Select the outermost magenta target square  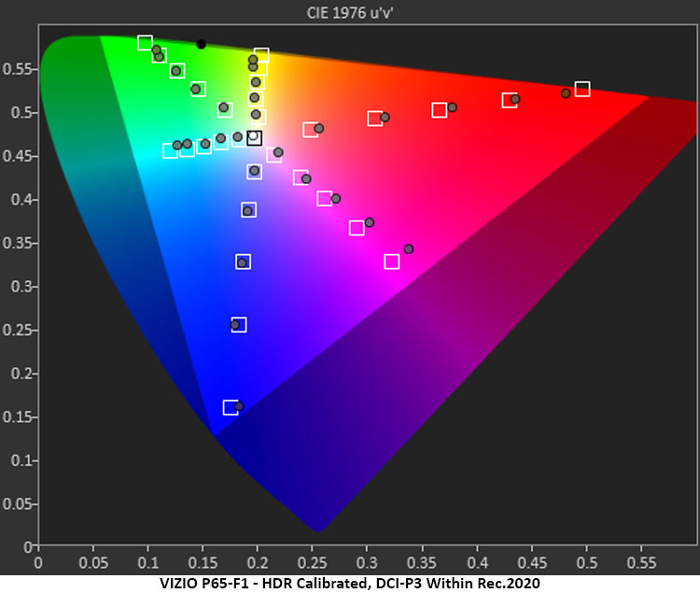coord(392,261)
